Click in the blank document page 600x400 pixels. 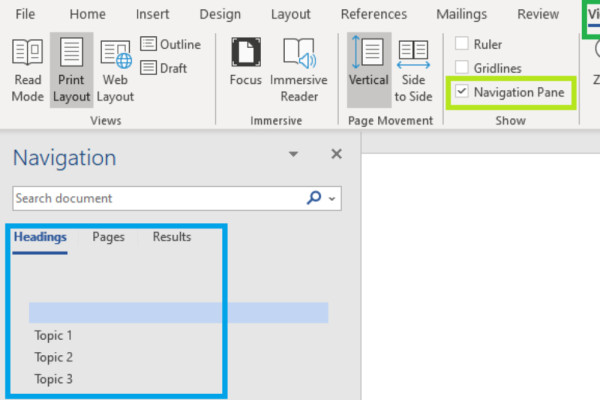coord(481,276)
